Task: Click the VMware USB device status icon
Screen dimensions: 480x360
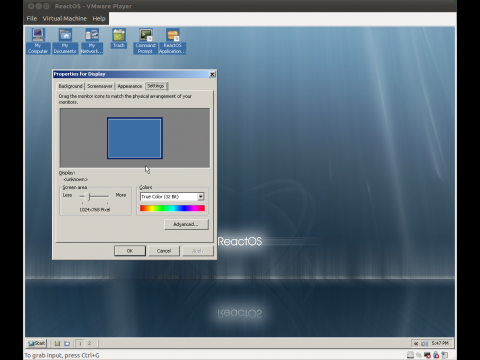Action: (436, 355)
